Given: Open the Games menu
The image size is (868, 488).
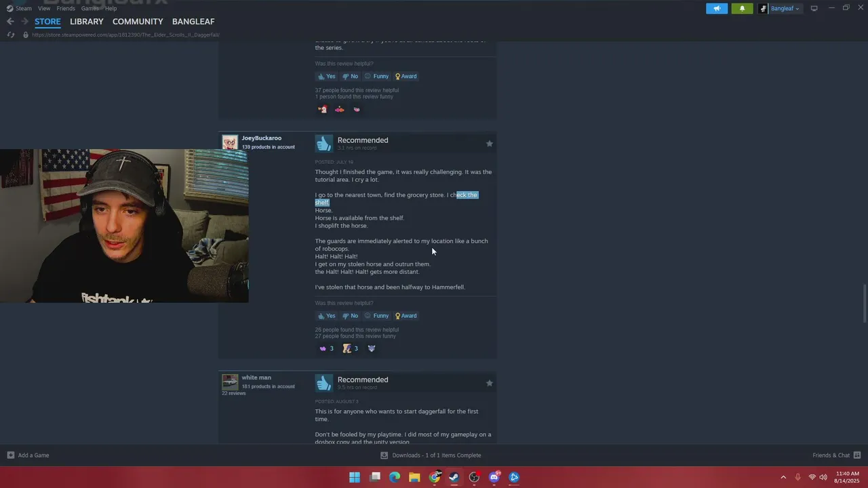Looking at the screenshot, I should [90, 8].
